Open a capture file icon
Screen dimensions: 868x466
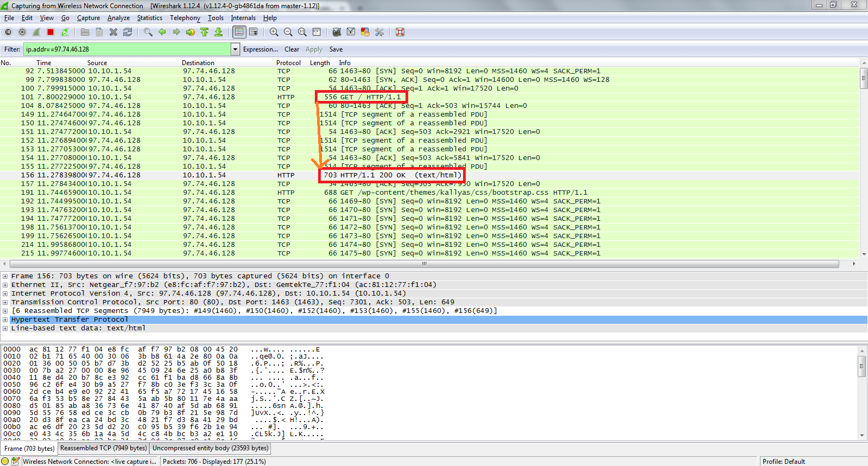point(85,32)
